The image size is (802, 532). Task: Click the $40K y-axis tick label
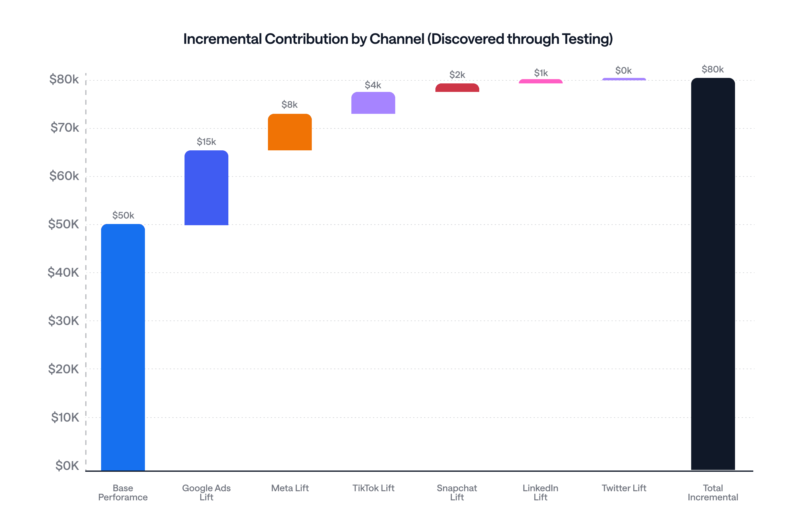tap(63, 272)
